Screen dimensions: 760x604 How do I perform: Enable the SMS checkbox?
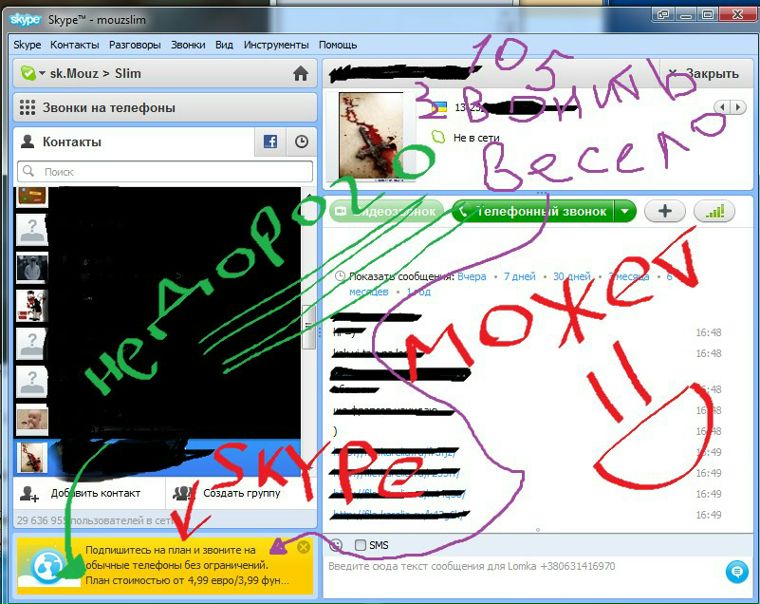click(x=361, y=545)
